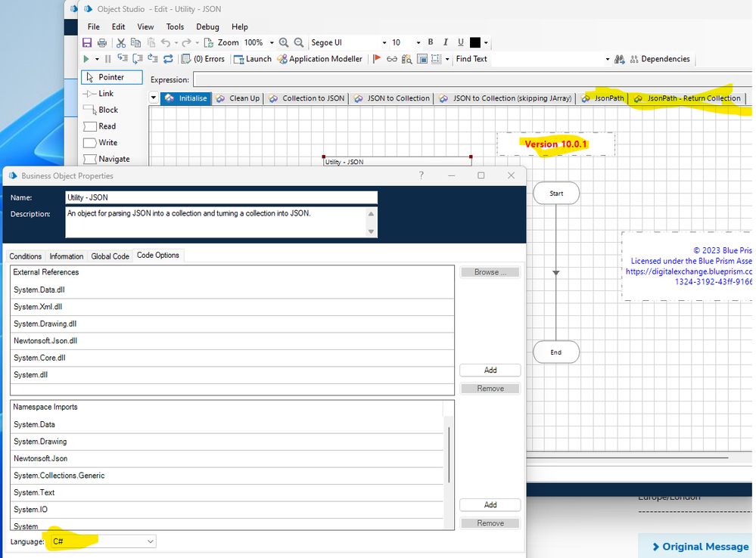
Task: Click the black font color swatch
Action: (x=475, y=43)
